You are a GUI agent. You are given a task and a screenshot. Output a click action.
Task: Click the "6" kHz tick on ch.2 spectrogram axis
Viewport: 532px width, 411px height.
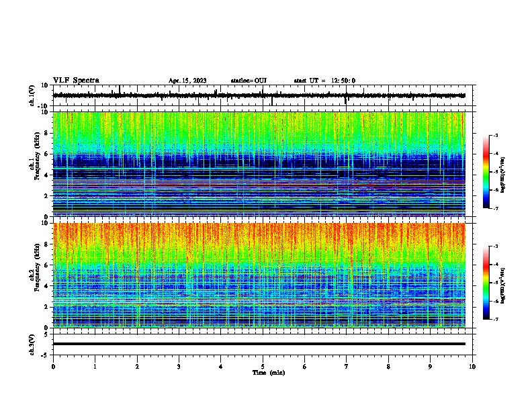46,265
